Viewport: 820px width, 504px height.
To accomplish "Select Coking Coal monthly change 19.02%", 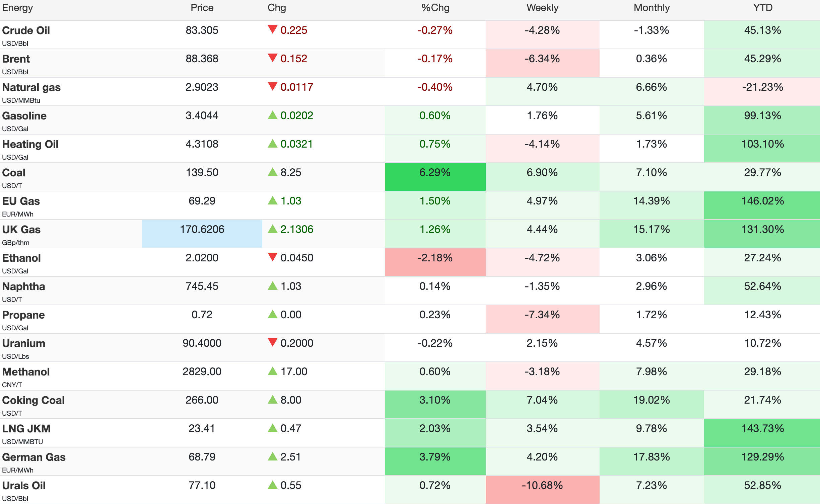I will click(x=652, y=405).
